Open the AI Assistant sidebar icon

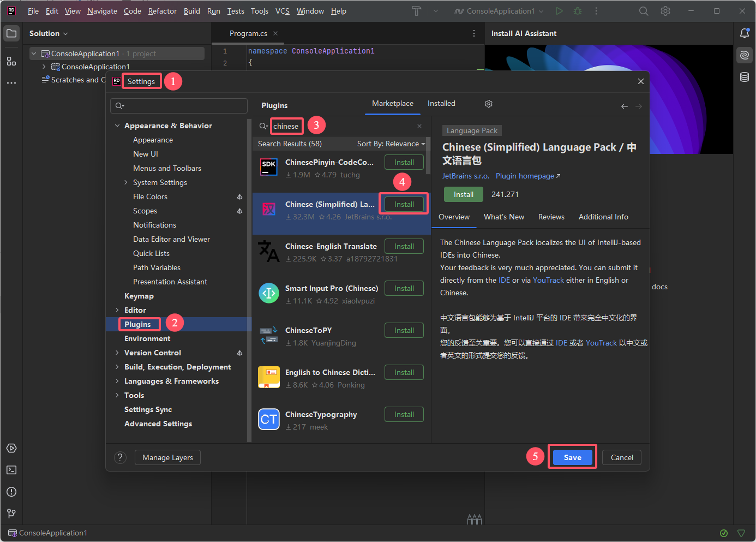tap(745, 55)
